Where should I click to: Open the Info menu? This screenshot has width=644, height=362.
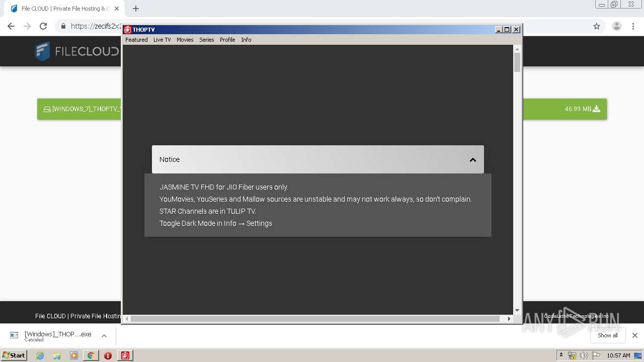(x=246, y=40)
